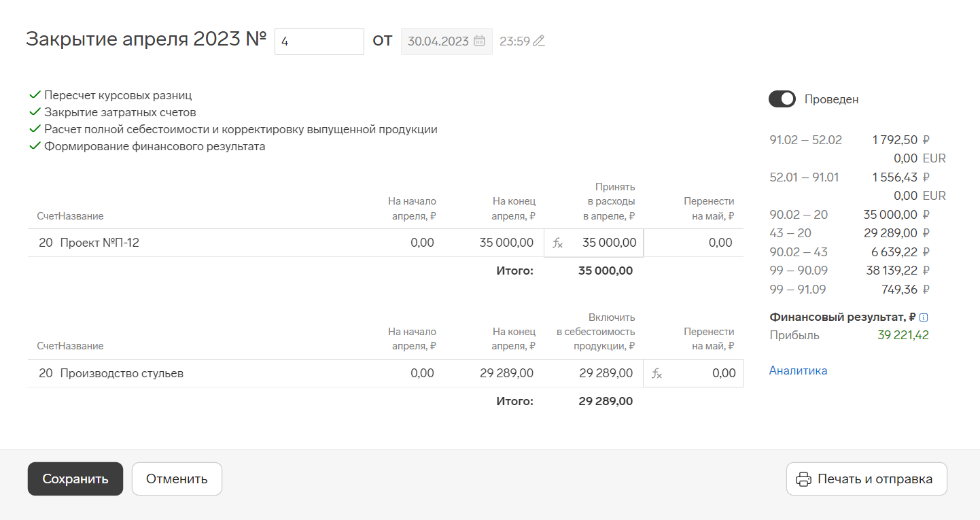The width and height of the screenshot is (980, 520).
Task: Click the amount 1 556,43 ₽
Action: tap(901, 177)
